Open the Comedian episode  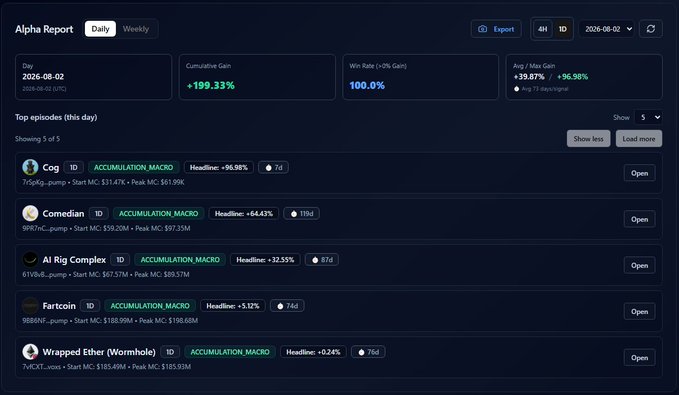click(640, 219)
